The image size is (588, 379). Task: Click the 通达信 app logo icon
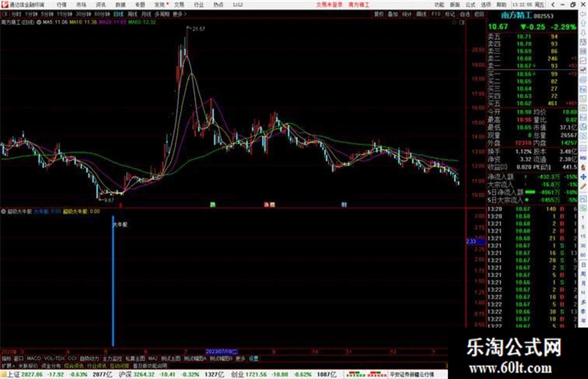click(4, 5)
